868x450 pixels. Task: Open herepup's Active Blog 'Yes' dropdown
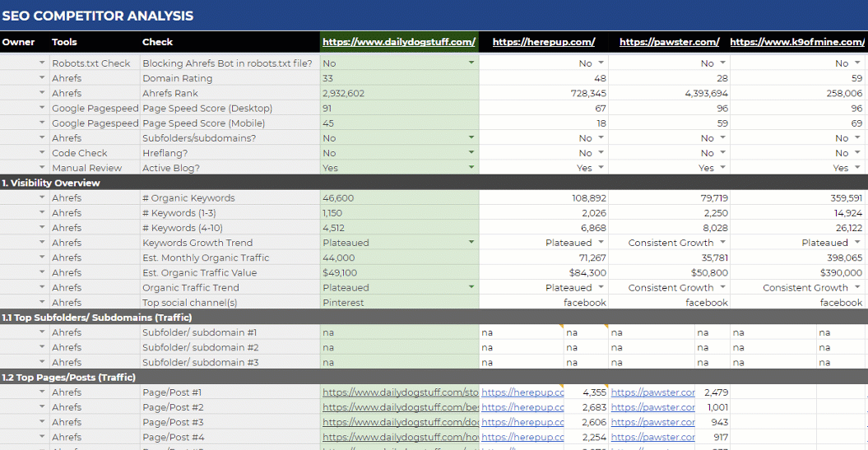pyautogui.click(x=601, y=168)
